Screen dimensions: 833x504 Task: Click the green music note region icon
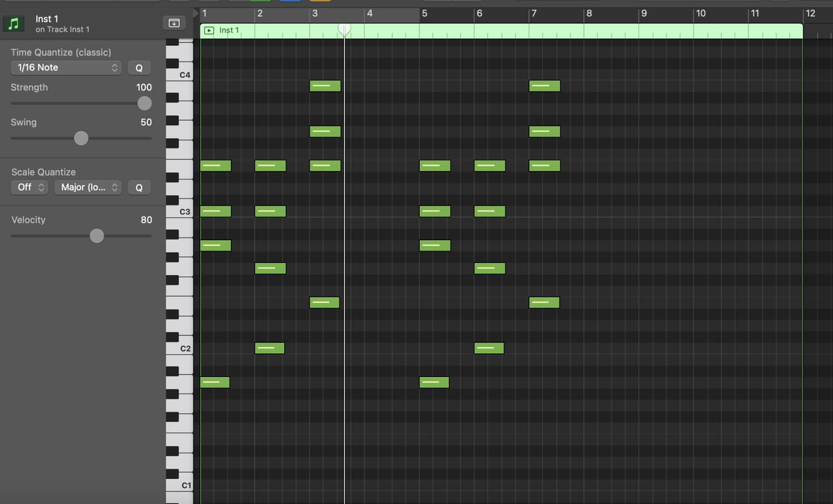[x=12, y=24]
